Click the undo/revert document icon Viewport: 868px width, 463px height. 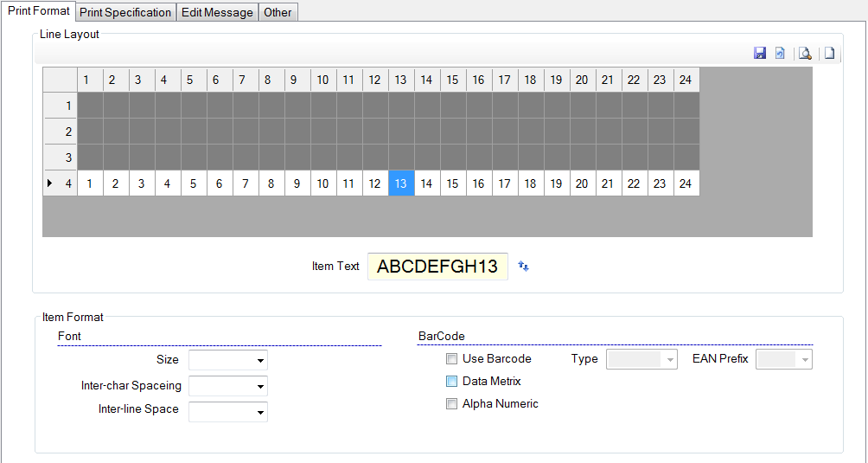[x=780, y=54]
